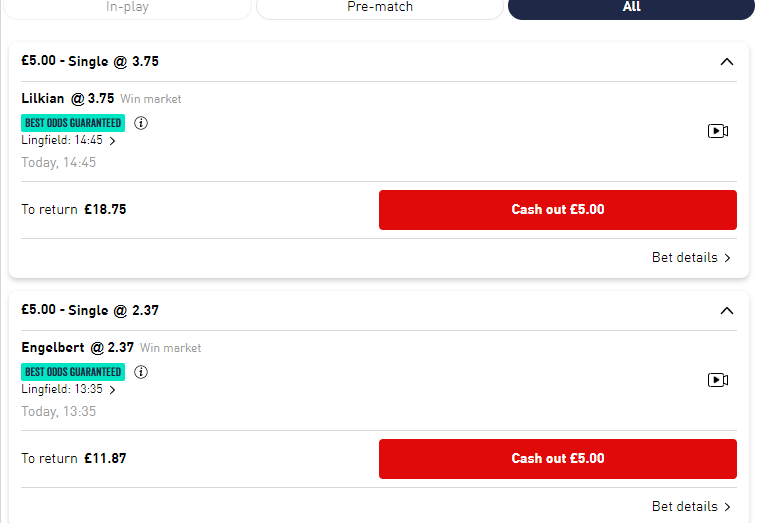Switch to the In-play tab
The image size is (757, 523).
pos(128,8)
